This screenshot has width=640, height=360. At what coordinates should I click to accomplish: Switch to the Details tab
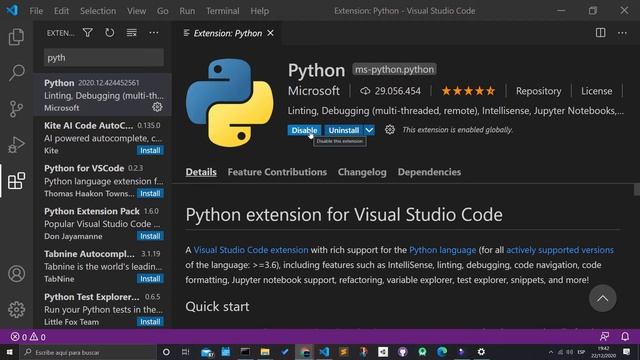tap(201, 172)
